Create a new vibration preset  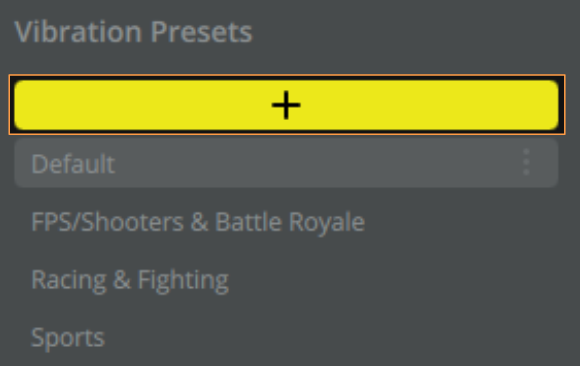pyautogui.click(x=286, y=105)
